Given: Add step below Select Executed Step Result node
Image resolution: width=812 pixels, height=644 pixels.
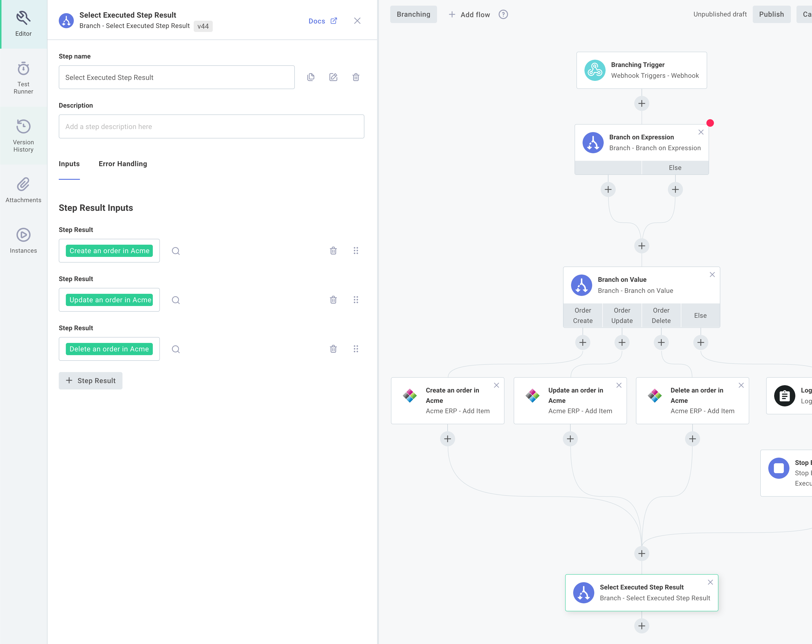Looking at the screenshot, I should click(642, 626).
